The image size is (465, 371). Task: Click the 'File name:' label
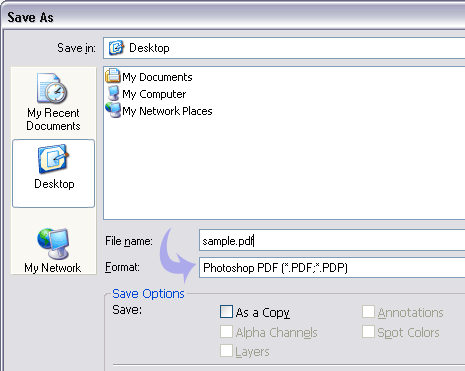click(x=129, y=241)
